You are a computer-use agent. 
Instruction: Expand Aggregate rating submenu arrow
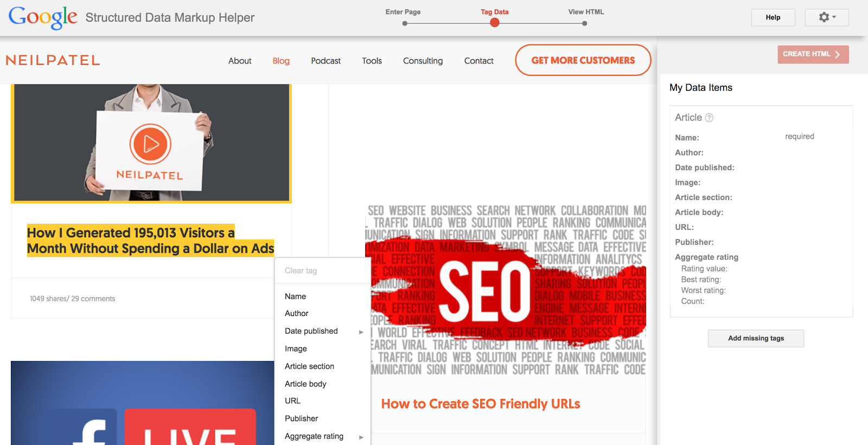point(361,437)
